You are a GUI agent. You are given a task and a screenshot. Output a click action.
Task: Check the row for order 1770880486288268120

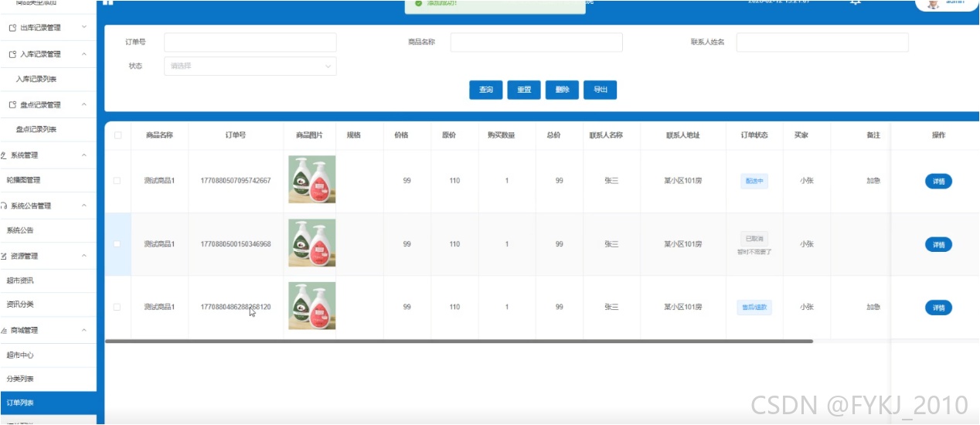click(117, 307)
